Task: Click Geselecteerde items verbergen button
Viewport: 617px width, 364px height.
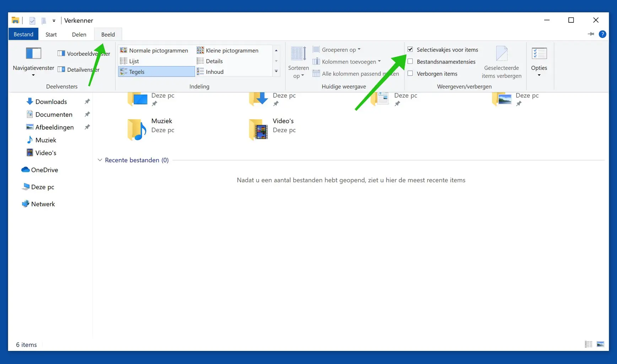Action: 502,62
